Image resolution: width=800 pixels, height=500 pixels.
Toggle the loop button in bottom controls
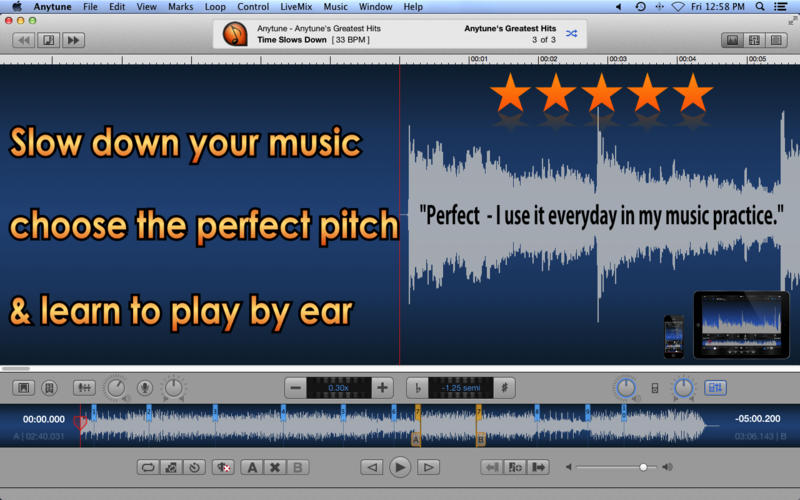click(148, 467)
